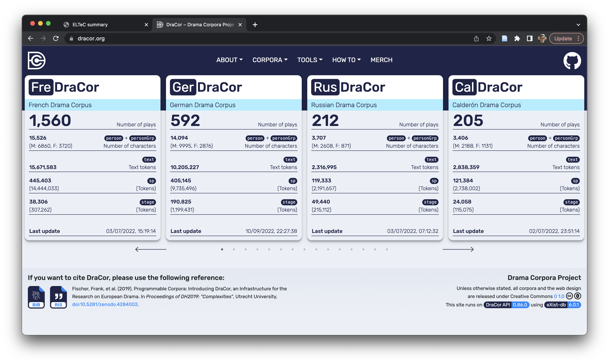The width and height of the screenshot is (609, 364).
Task: Download the RIS citation file
Action: pos(58,297)
